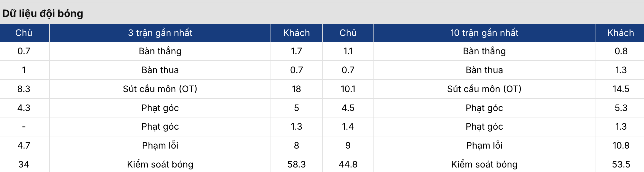The width and height of the screenshot is (644, 172).
Task: Select the "10 trận gần nhất" column header
Action: 484,33
